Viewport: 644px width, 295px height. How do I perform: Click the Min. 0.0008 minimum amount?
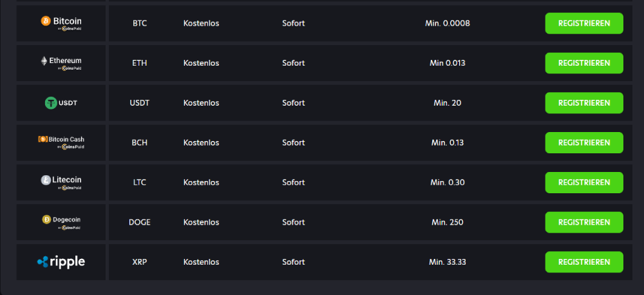pyautogui.click(x=448, y=23)
